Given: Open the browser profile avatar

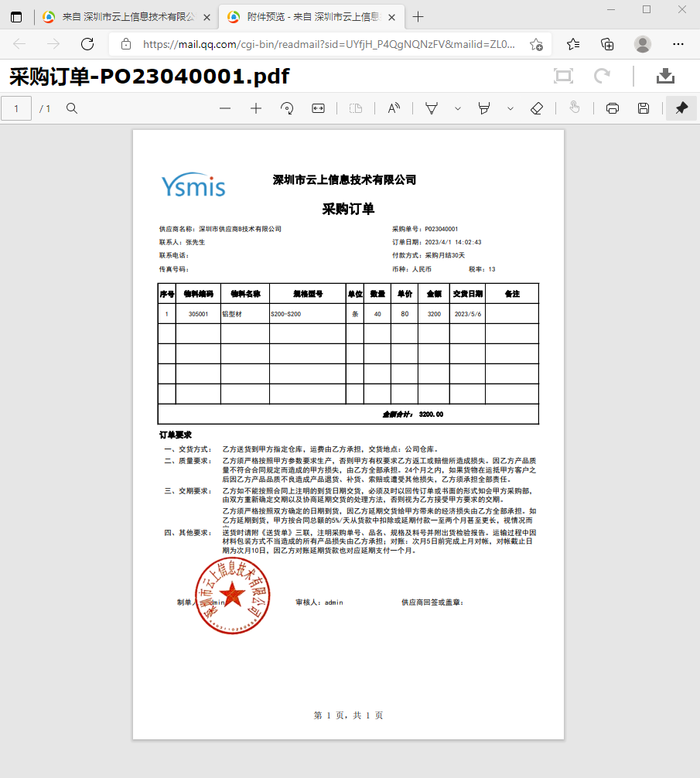Looking at the screenshot, I should click(x=643, y=44).
